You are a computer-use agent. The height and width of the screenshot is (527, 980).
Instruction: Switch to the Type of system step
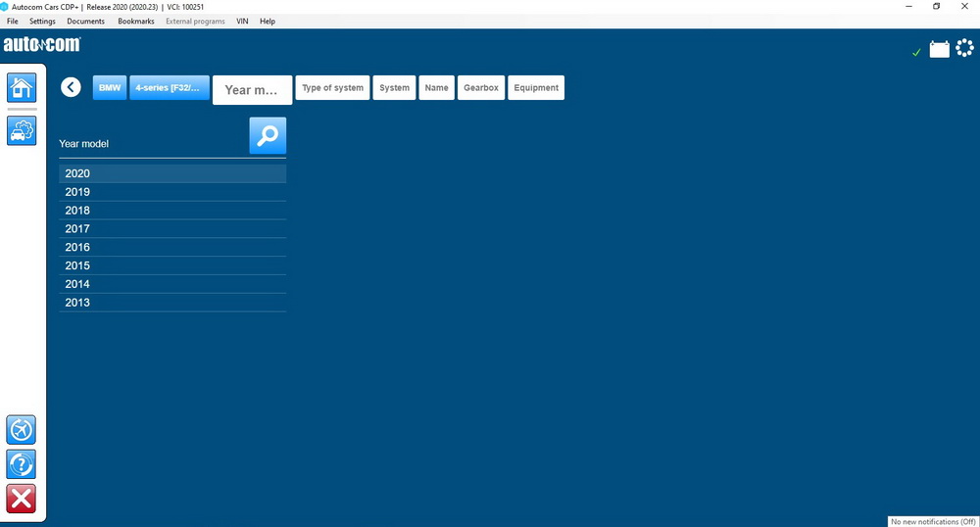[332, 87]
